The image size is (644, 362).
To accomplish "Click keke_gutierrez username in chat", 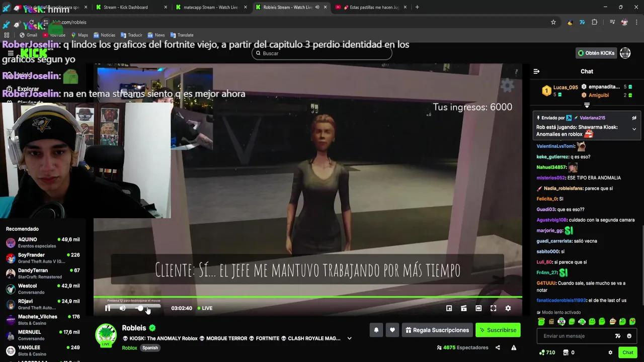I will (x=552, y=157).
